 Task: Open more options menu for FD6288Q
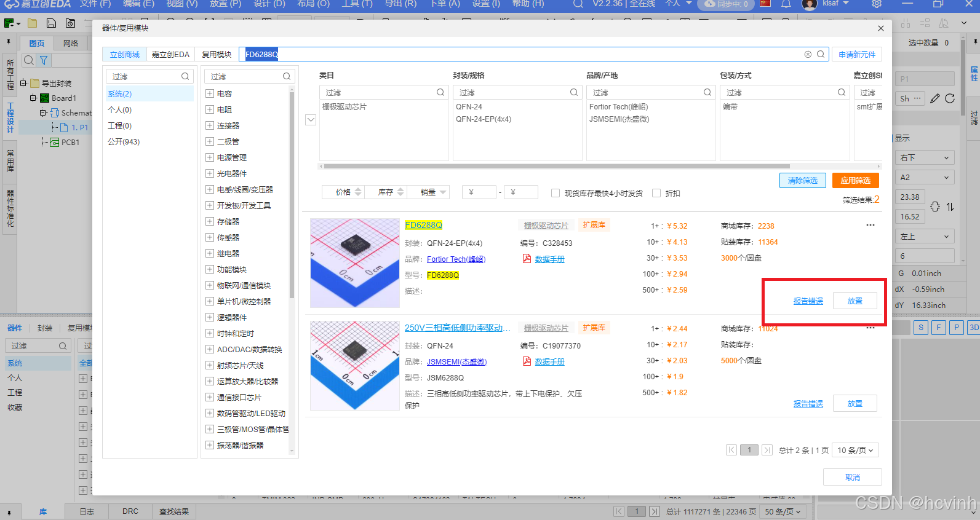click(870, 225)
